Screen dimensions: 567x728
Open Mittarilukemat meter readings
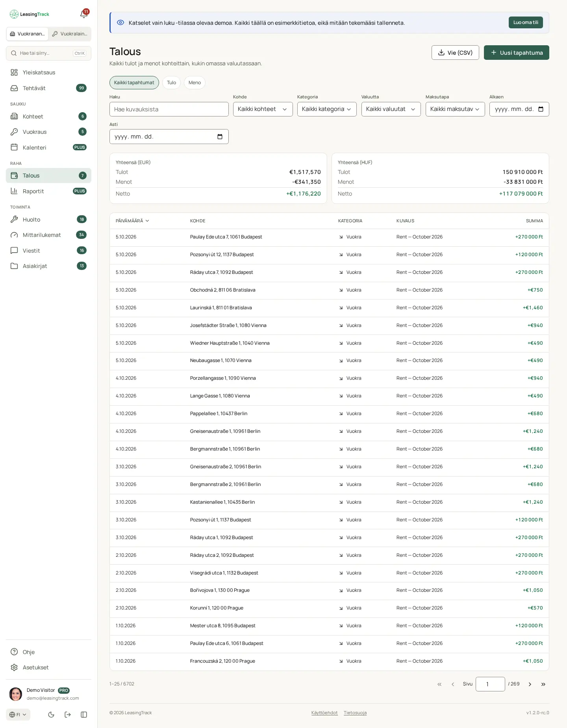(x=48, y=235)
